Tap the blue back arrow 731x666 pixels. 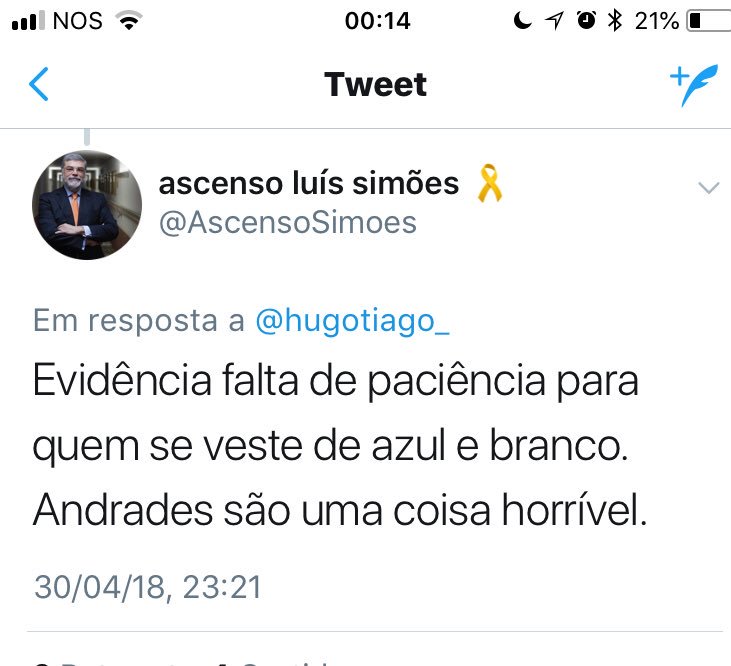[x=38, y=84]
